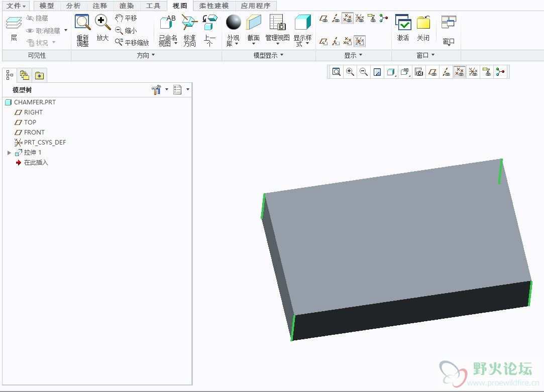Toggle axis display in the graphics toolbar
Image resolution: width=544 pixels, height=392 pixels.
[446, 72]
